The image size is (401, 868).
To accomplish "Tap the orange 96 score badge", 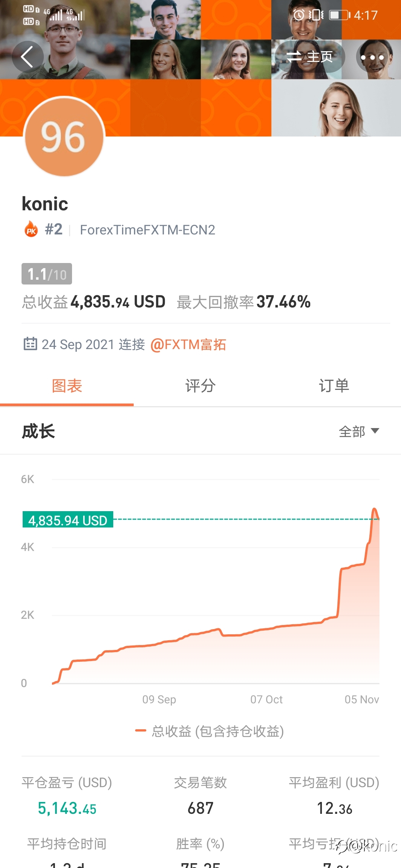I will tap(64, 137).
